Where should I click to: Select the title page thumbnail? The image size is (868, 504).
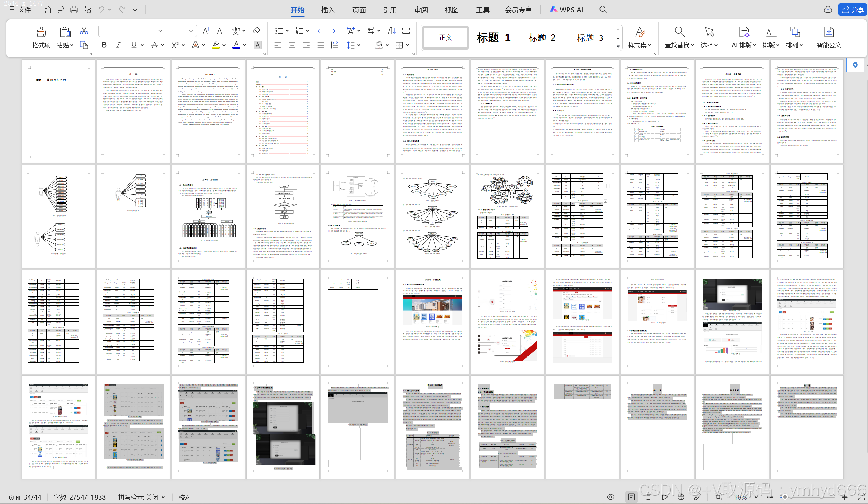pyautogui.click(x=58, y=111)
